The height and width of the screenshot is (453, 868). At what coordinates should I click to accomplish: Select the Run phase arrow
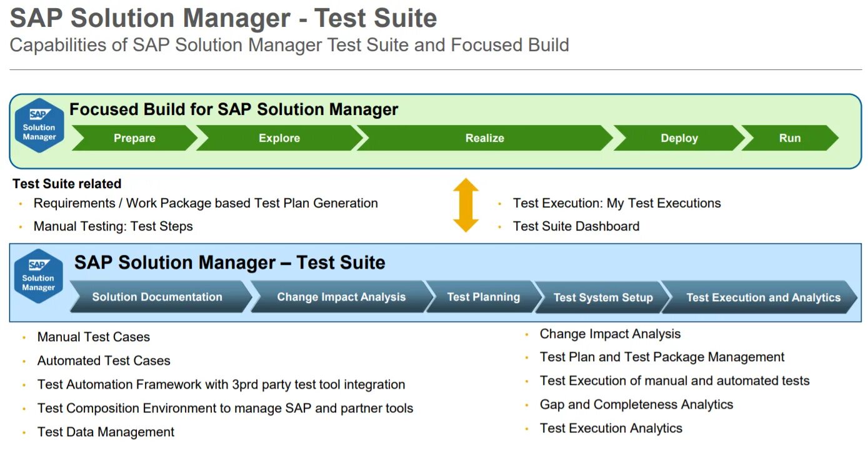point(789,138)
